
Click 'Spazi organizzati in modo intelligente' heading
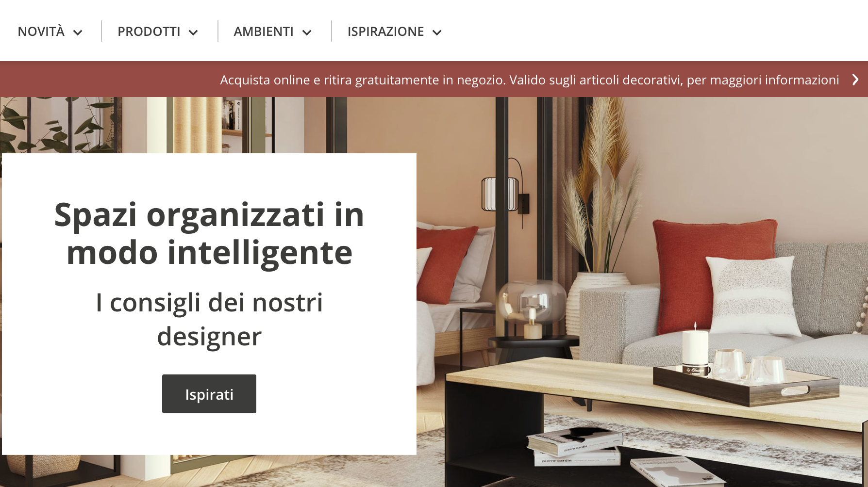[209, 233]
